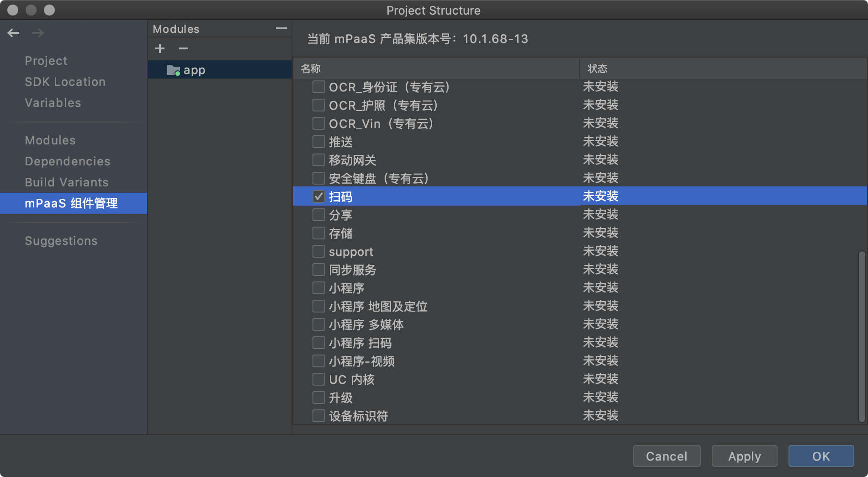Check the 小程序 component
The width and height of the screenshot is (868, 477).
tap(318, 288)
